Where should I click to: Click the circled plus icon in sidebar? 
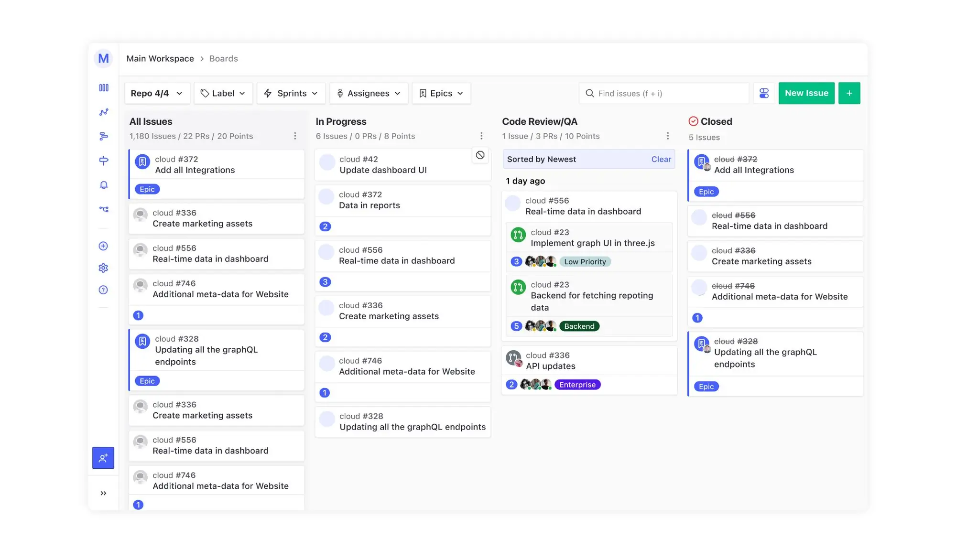point(103,246)
